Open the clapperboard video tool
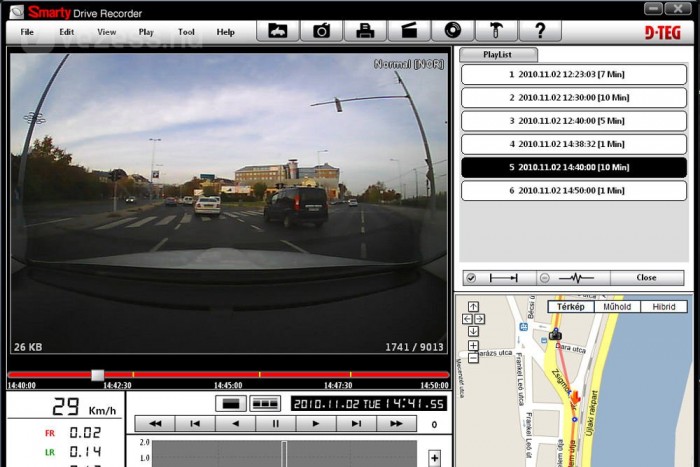The image size is (700, 467). pyautogui.click(x=409, y=31)
